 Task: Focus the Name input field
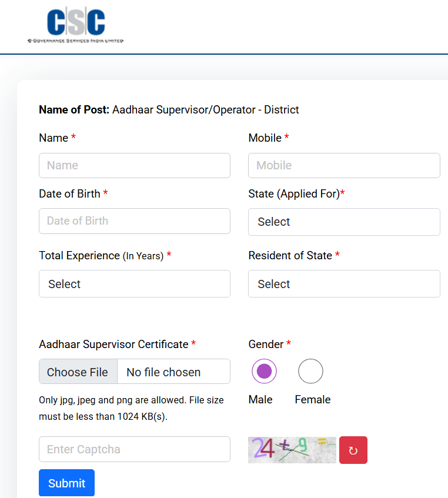click(135, 166)
